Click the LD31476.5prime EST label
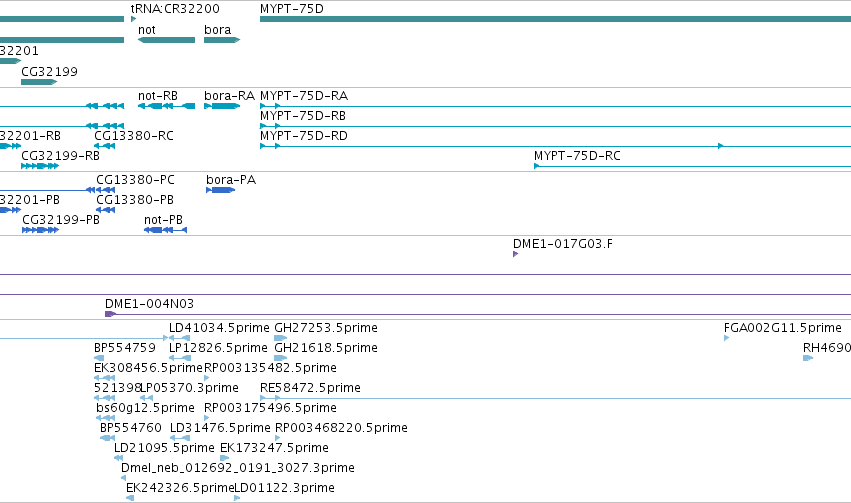The width and height of the screenshot is (851, 503). tap(220, 428)
